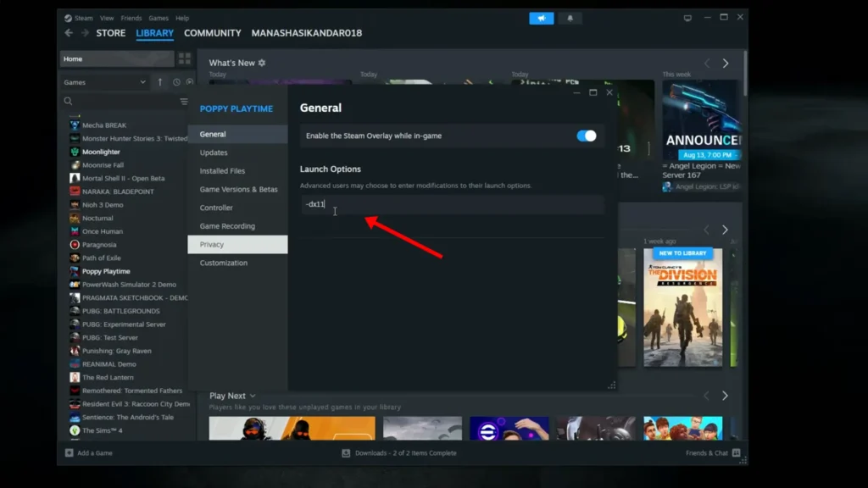The height and width of the screenshot is (488, 868).
Task: Select Updates in properties sidebar
Action: tap(237, 152)
